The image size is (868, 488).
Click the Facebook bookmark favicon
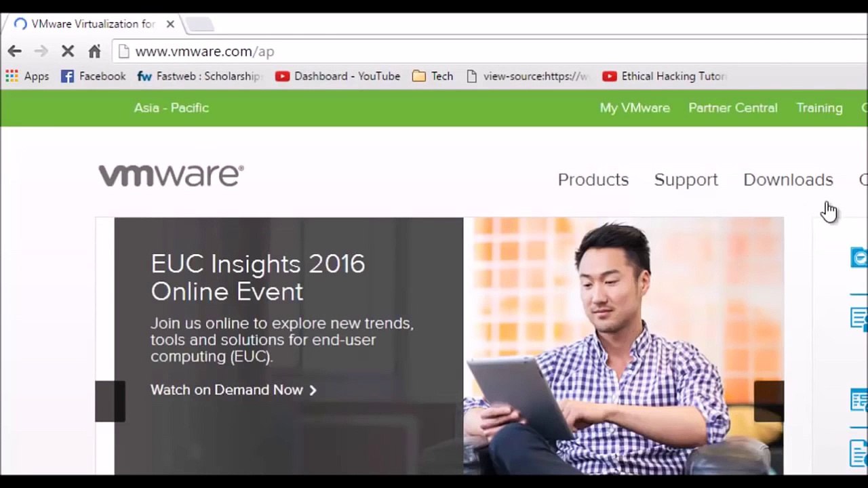click(x=67, y=77)
